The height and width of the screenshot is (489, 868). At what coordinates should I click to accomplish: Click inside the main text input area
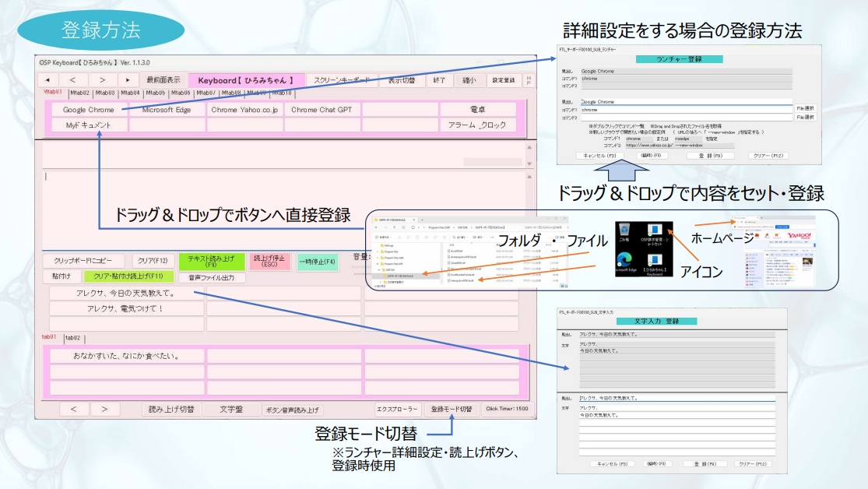coord(283,209)
